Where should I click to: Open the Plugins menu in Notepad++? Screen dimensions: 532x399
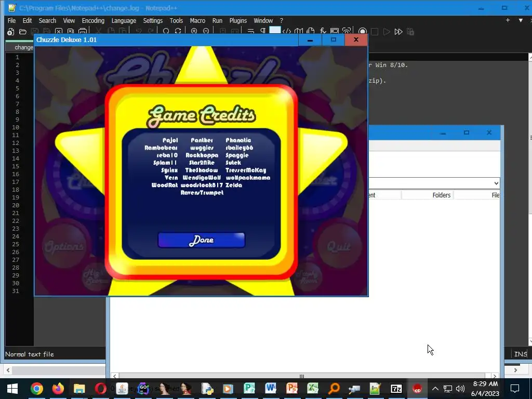point(238,21)
